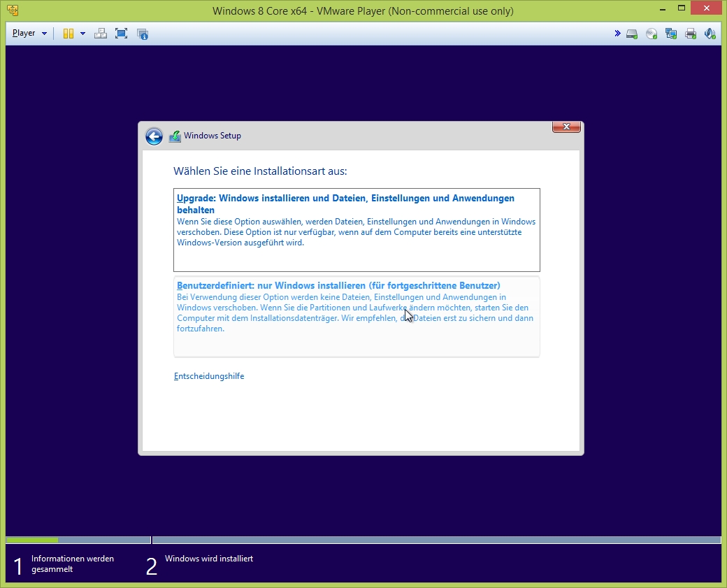The image size is (727, 588).
Task: Open the Player menu
Action: [29, 34]
